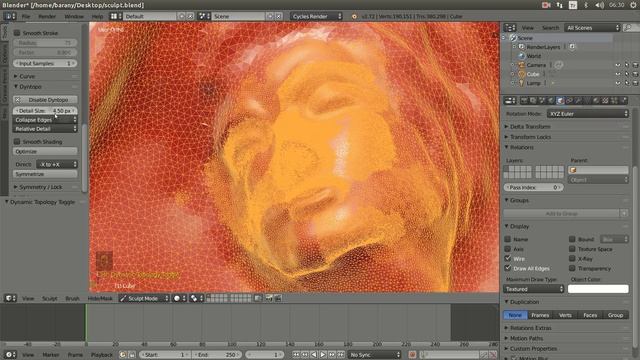
Task: Click the Lamp object icon in outliner
Action: coord(521,83)
